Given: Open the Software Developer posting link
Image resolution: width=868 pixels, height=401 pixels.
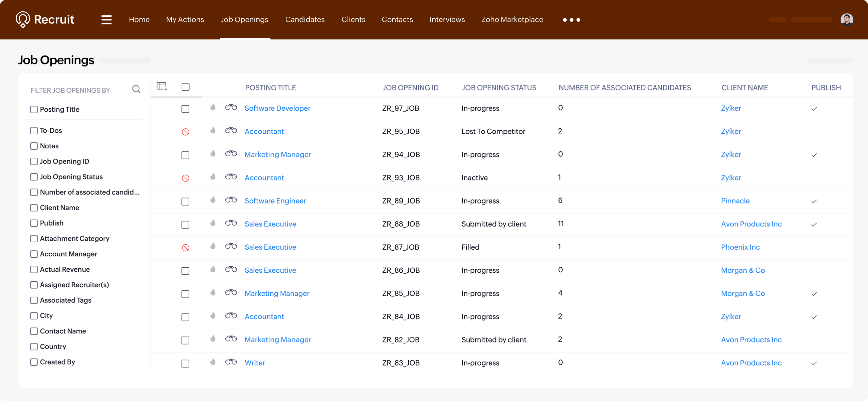Looking at the screenshot, I should pos(277,108).
